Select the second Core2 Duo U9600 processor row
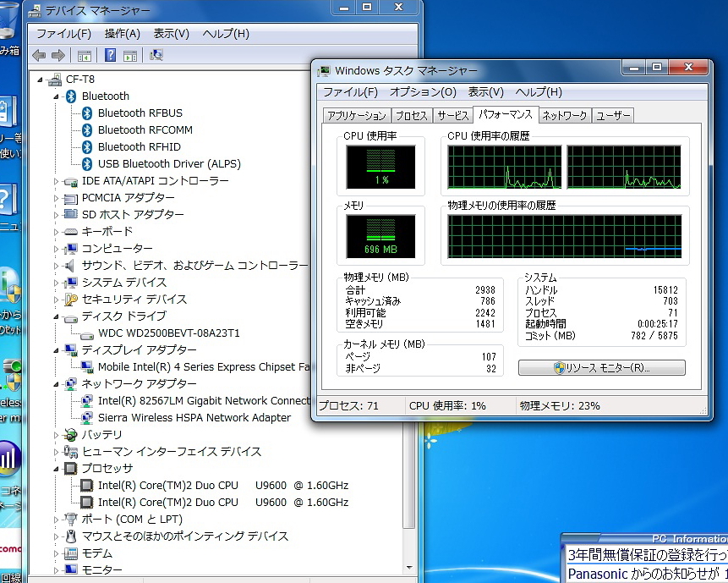 point(223,503)
